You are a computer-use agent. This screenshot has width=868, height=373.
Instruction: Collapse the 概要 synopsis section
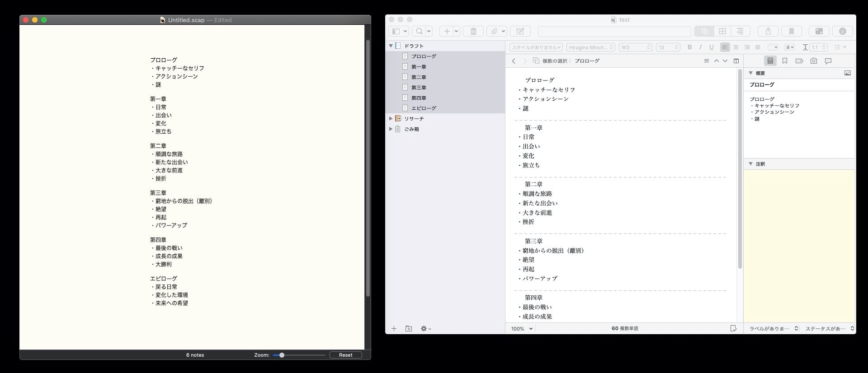(751, 73)
